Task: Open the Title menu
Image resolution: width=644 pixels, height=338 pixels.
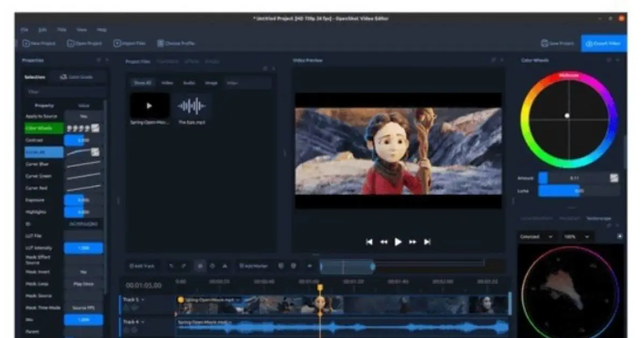Action: click(62, 30)
